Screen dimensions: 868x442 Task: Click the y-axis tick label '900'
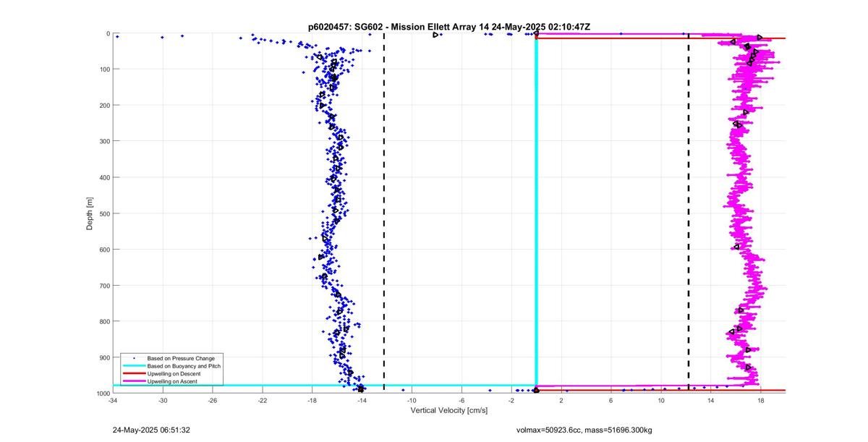pyautogui.click(x=104, y=357)
